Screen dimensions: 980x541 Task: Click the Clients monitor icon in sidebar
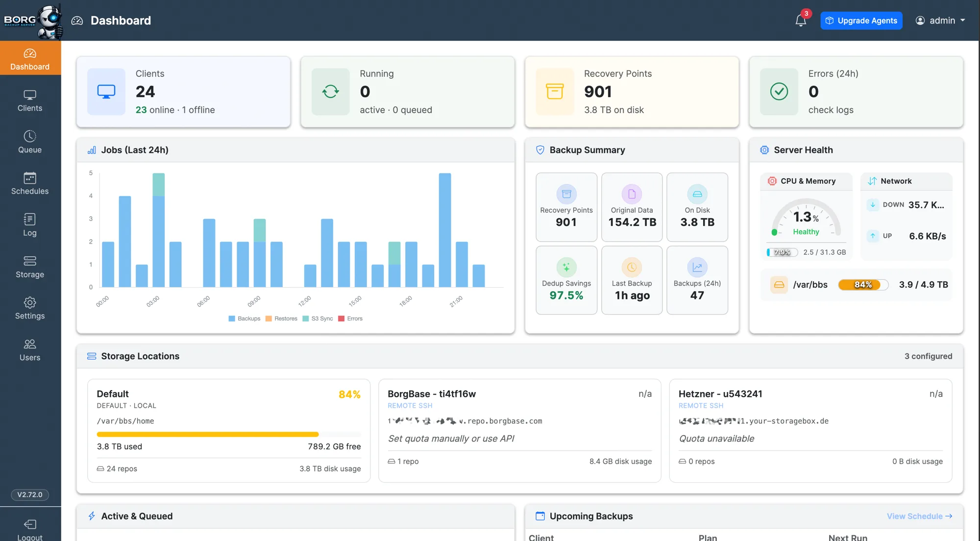pos(30,95)
